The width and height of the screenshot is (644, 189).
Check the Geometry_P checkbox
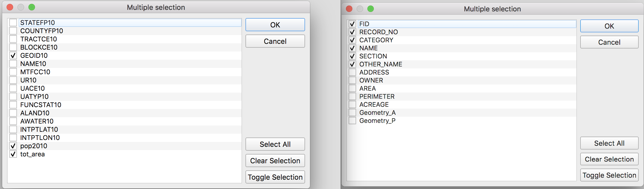[352, 121]
